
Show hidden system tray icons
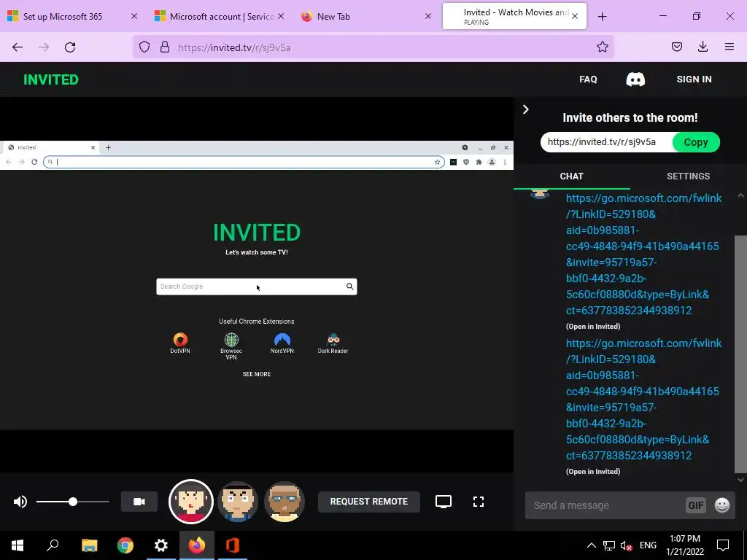(591, 545)
